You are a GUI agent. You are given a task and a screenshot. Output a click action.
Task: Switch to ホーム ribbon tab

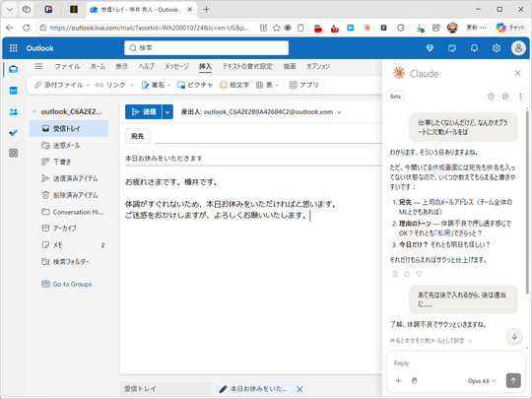(98, 66)
